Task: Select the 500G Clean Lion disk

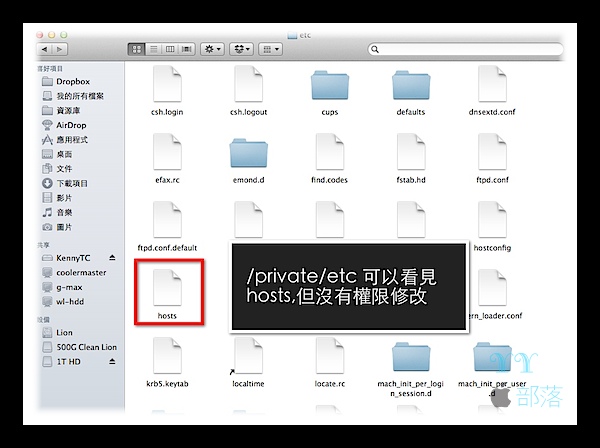Action: 79,347
